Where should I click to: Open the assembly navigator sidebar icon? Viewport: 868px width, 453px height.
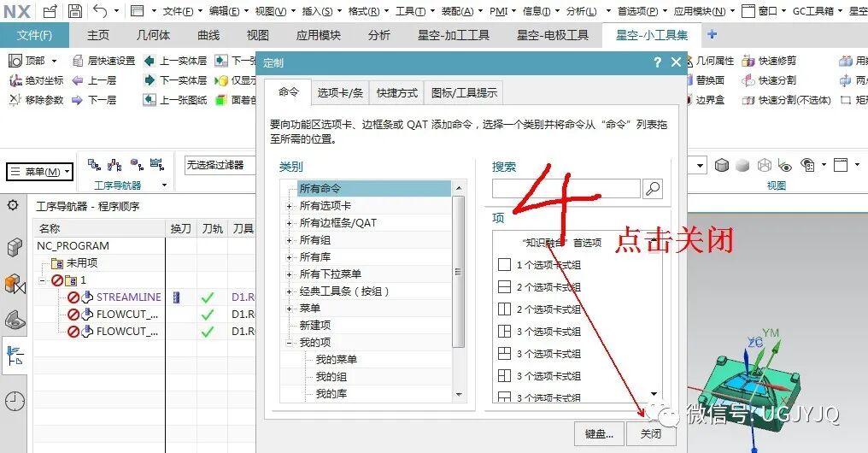pyautogui.click(x=15, y=247)
